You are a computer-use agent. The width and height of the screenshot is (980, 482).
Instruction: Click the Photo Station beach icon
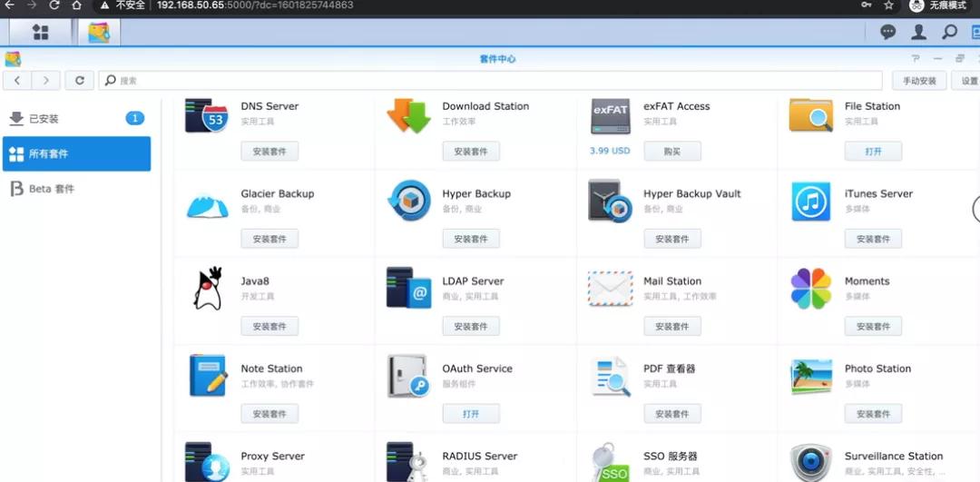pos(811,377)
